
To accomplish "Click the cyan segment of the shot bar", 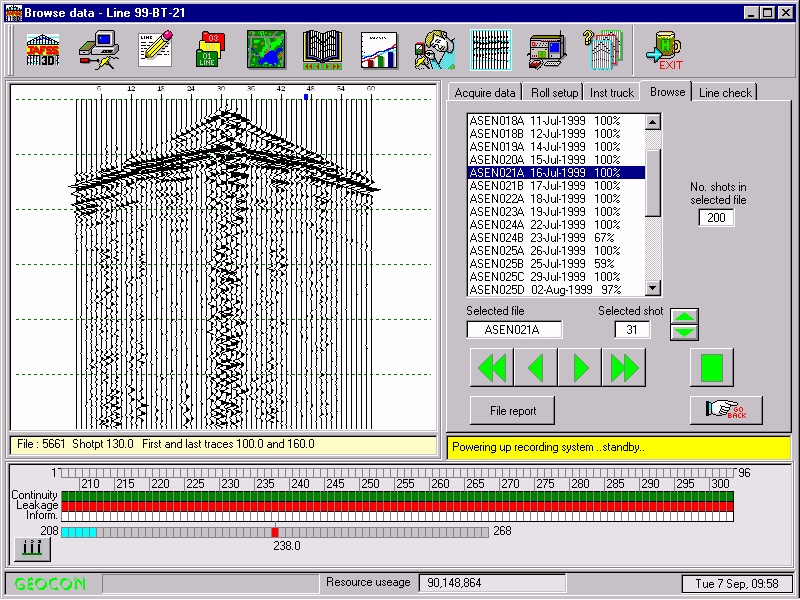I will (79, 533).
